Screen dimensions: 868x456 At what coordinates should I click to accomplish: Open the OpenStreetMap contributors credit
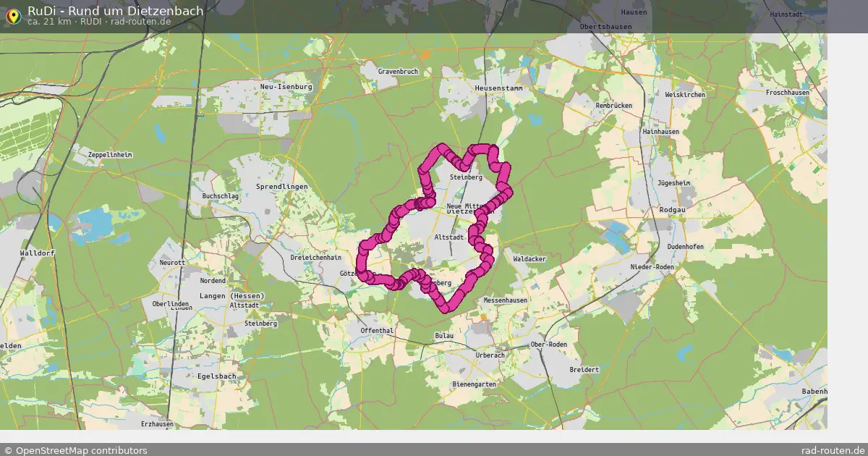75,450
